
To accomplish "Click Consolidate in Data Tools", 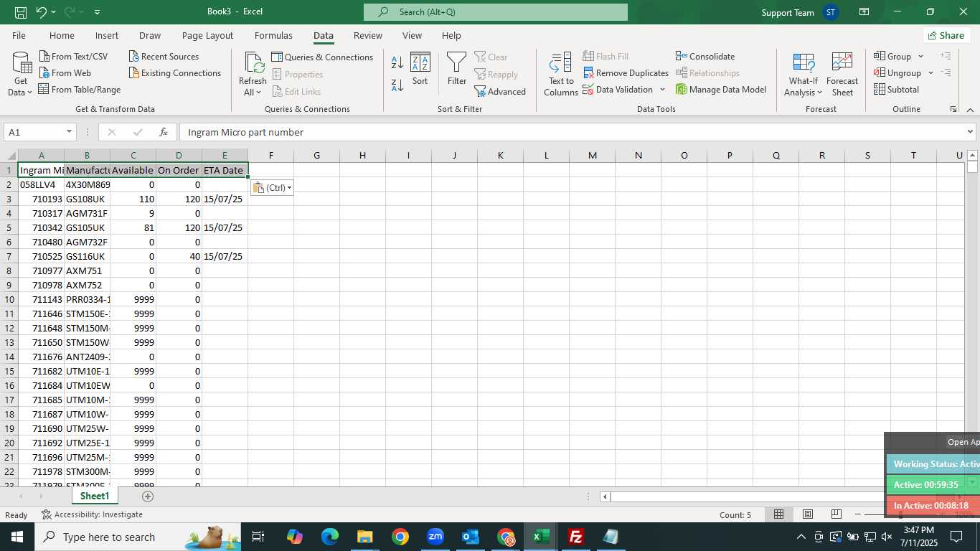I will pos(705,56).
